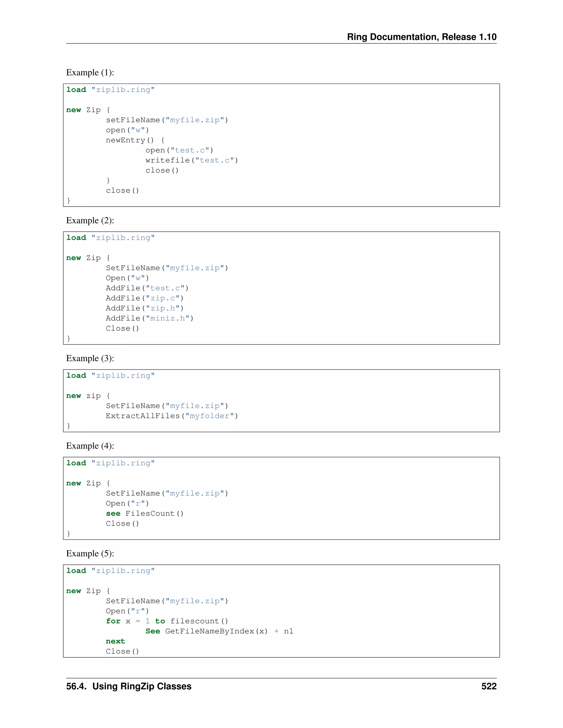Click the Open("r") line in Example 4
The width and height of the screenshot is (563, 728).
click(x=127, y=503)
